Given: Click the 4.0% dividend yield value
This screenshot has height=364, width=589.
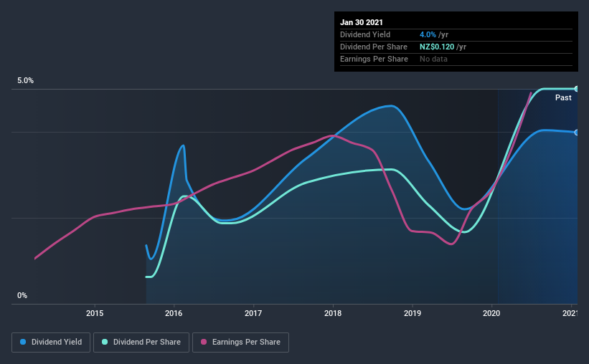Looking at the screenshot, I should click(428, 34).
